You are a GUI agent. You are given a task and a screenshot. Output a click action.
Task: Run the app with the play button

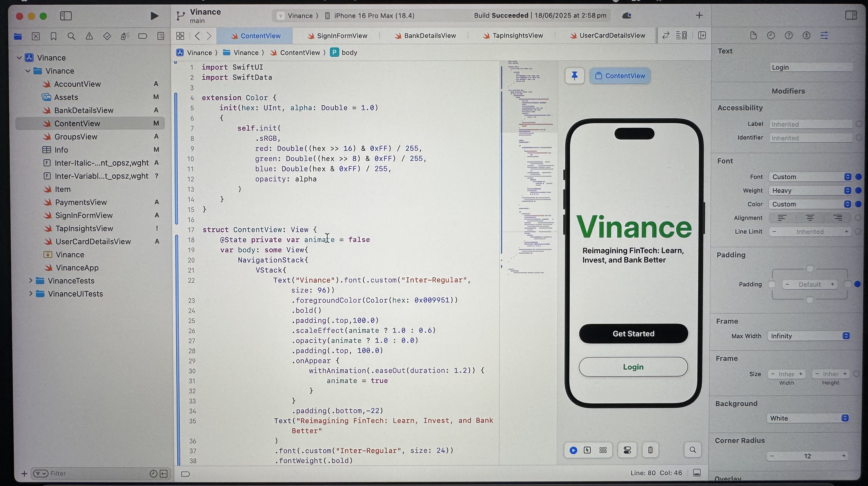[154, 16]
